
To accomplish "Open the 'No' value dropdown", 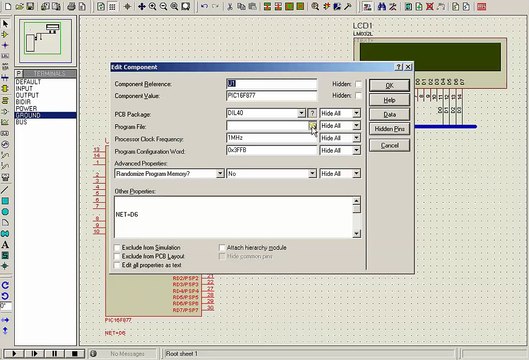I will (x=312, y=173).
